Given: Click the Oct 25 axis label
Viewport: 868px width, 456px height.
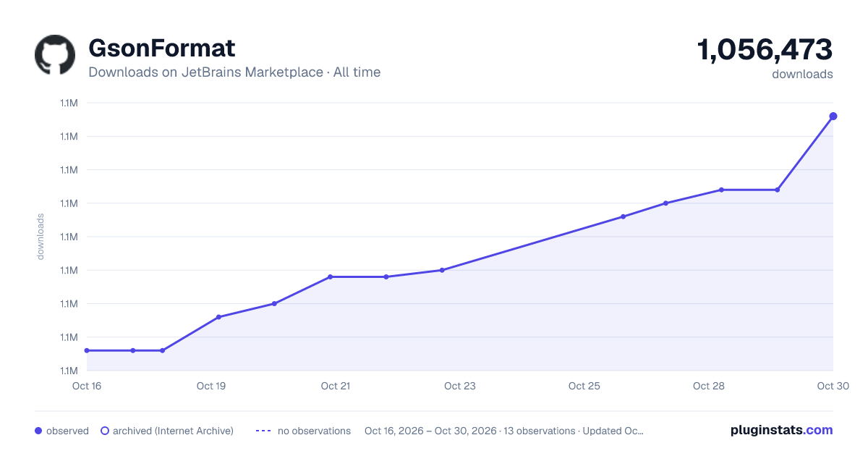Looking at the screenshot, I should [x=584, y=386].
